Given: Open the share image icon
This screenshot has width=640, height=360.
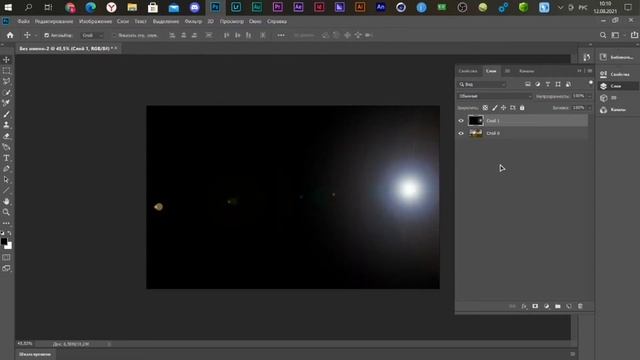Looking at the screenshot, I should point(634,36).
